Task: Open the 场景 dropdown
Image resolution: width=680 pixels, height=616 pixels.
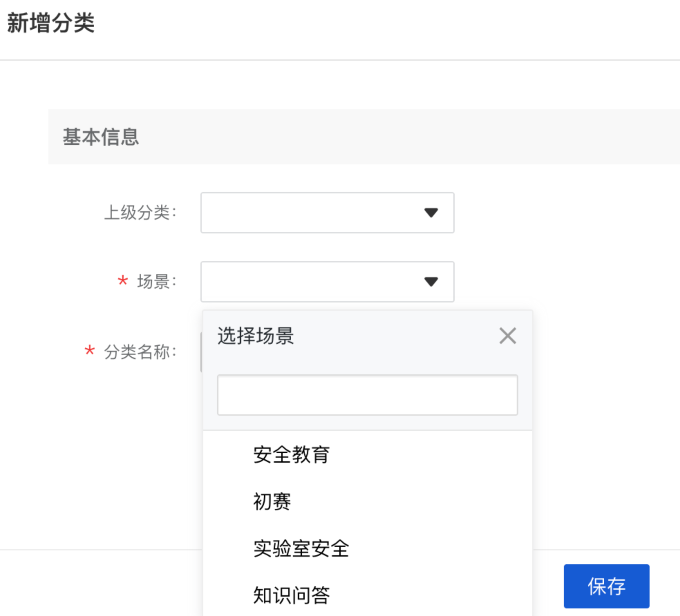Action: (327, 282)
